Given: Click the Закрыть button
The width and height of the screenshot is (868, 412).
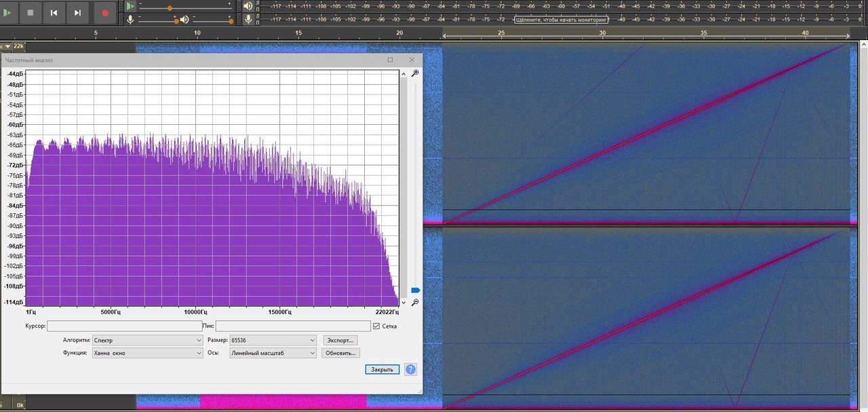Looking at the screenshot, I should (382, 369).
